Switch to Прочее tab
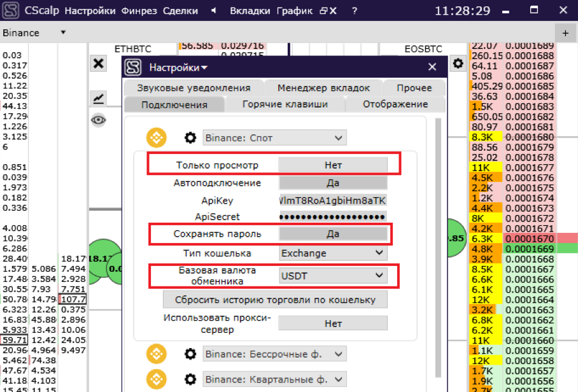Image resolution: width=578 pixels, height=392 pixels. [x=414, y=88]
